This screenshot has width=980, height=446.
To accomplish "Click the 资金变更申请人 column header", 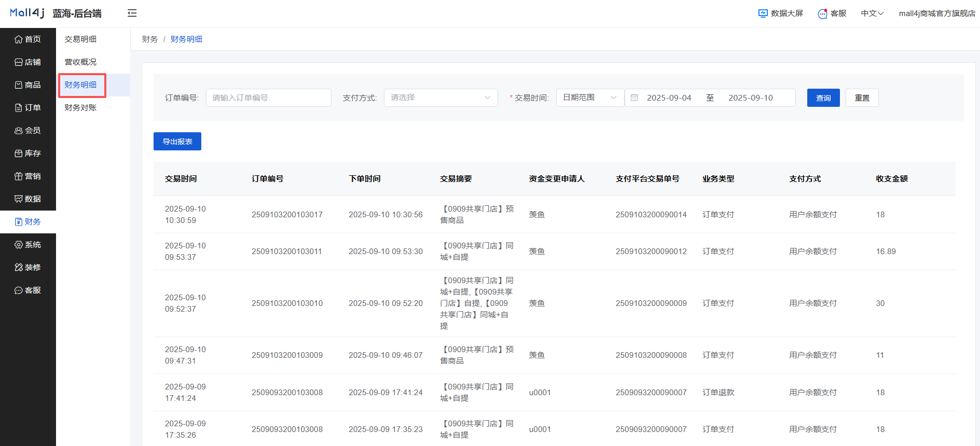I will (x=557, y=179).
